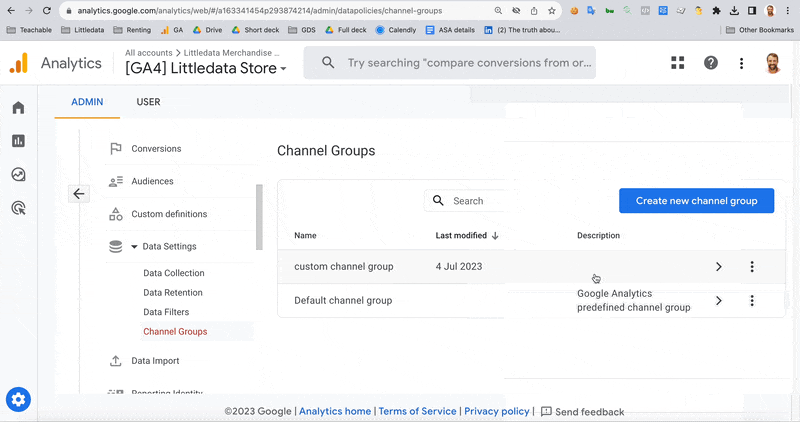
Task: Click the Last modified sort arrow
Action: [x=495, y=235]
